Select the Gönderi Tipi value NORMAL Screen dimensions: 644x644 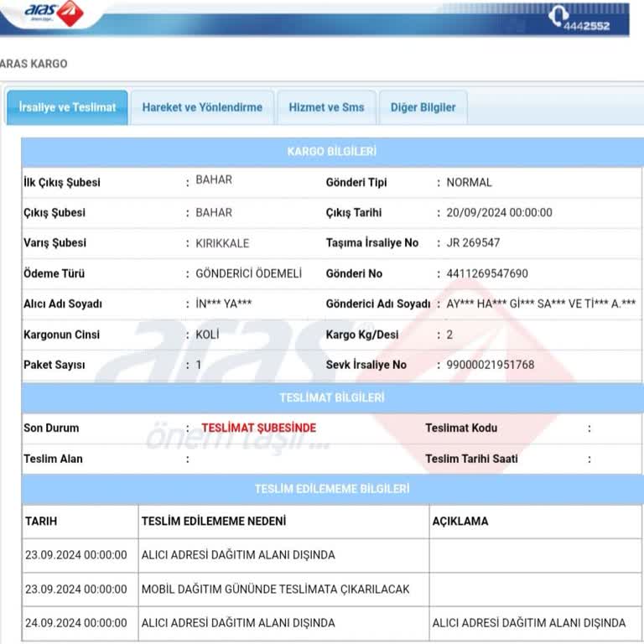click(x=469, y=182)
